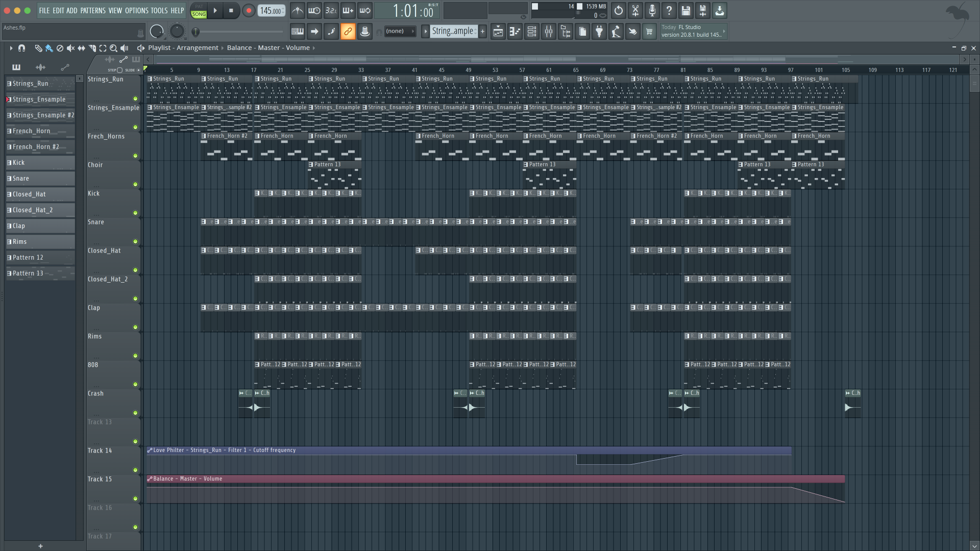The height and width of the screenshot is (551, 980).
Task: Select the Zoom tool in playlist
Action: (113, 48)
